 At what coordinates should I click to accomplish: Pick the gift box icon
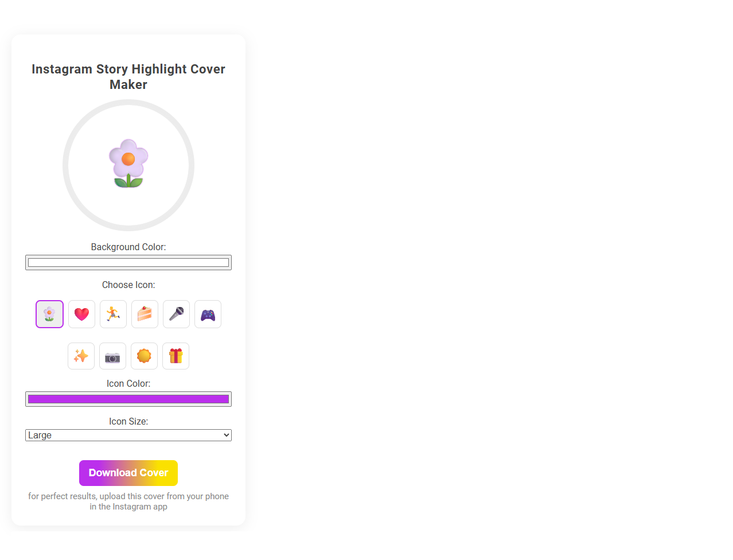pos(176,356)
